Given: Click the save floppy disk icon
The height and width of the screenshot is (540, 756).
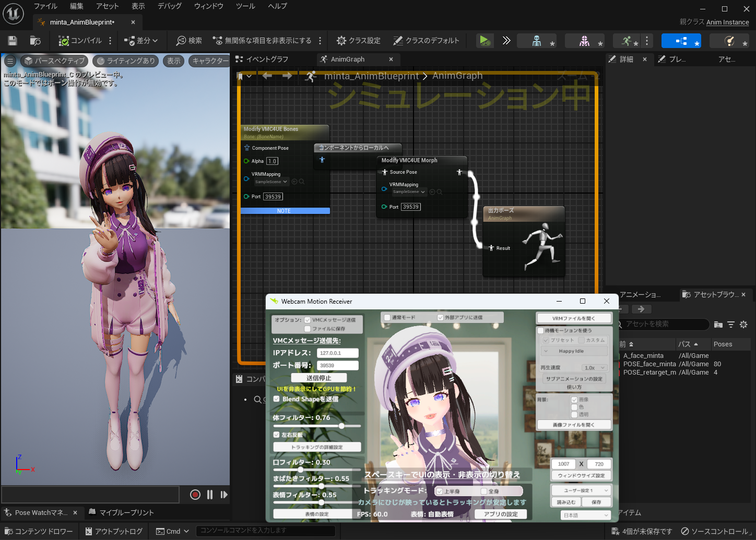Looking at the screenshot, I should 13,41.
